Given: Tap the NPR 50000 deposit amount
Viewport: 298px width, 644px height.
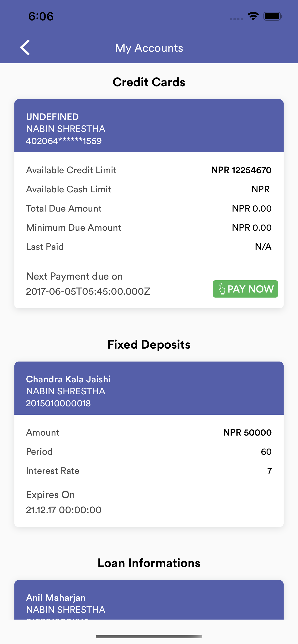Looking at the screenshot, I should [x=247, y=432].
